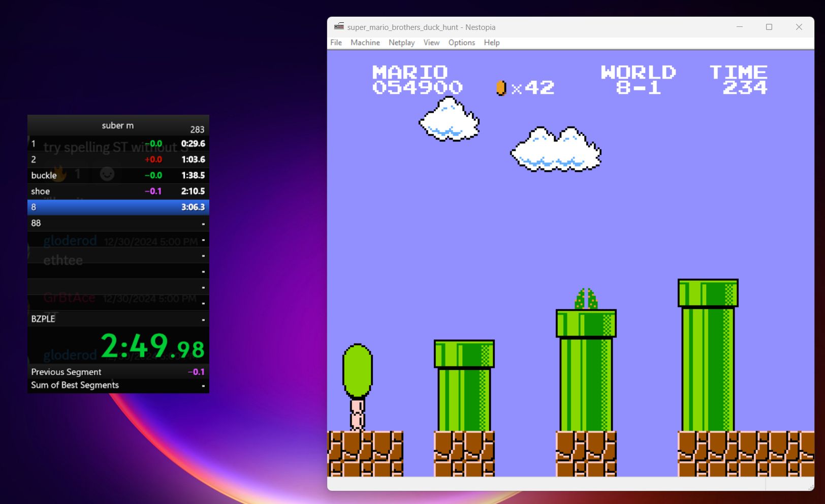Open the Help menu
This screenshot has height=504, width=825.
[x=492, y=43]
